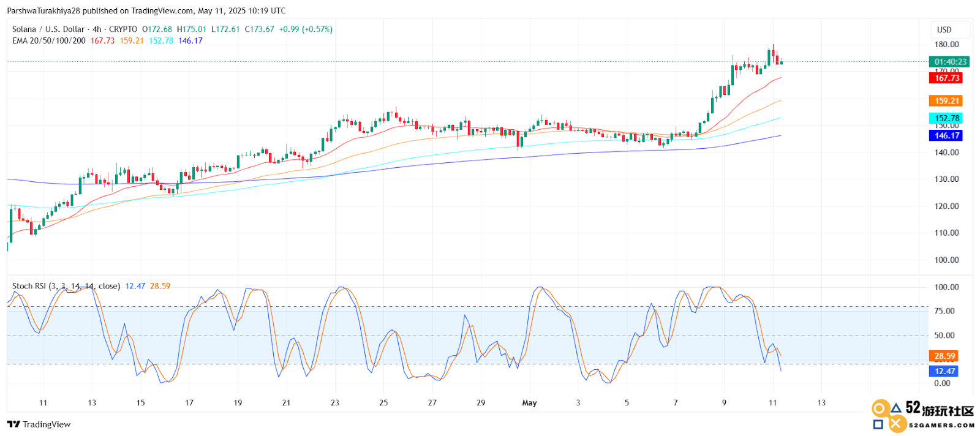Click orange EMA value 159.21 in legend
The height and width of the screenshot is (436, 980).
tap(132, 41)
